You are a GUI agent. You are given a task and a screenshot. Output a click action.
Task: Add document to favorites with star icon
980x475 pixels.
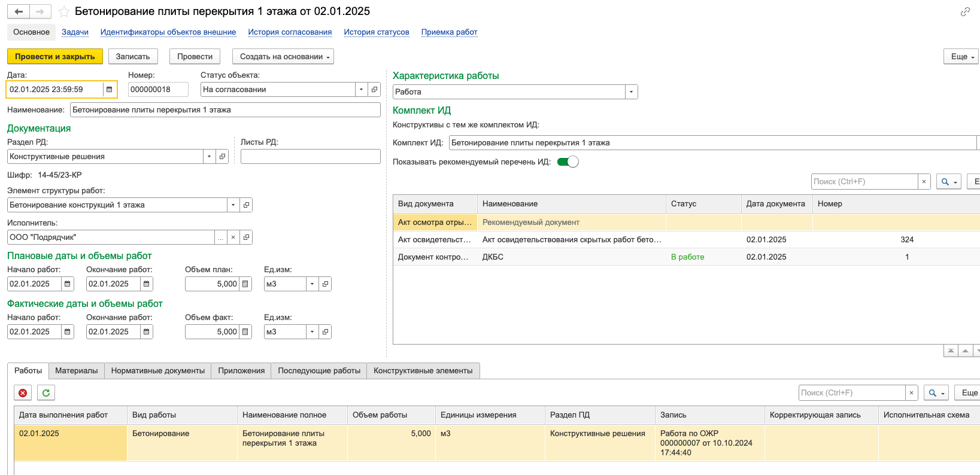coord(64,12)
